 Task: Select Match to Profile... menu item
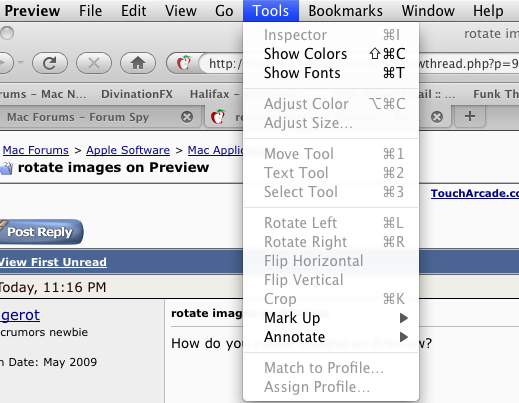click(331, 368)
